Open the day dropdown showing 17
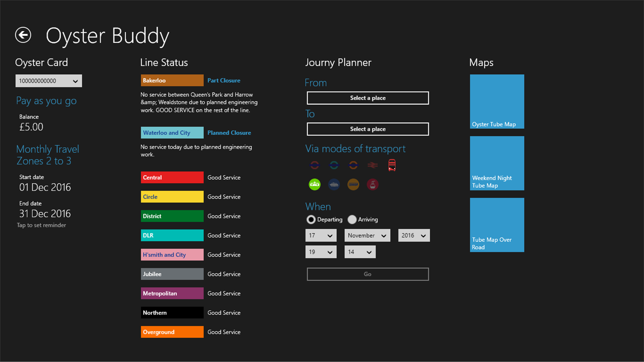This screenshot has width=644, height=362. click(321, 236)
